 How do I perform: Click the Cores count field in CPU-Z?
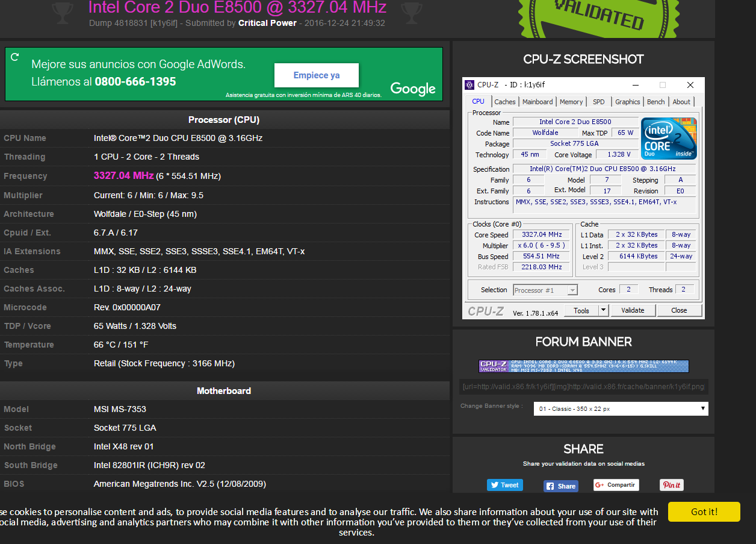[x=628, y=290]
